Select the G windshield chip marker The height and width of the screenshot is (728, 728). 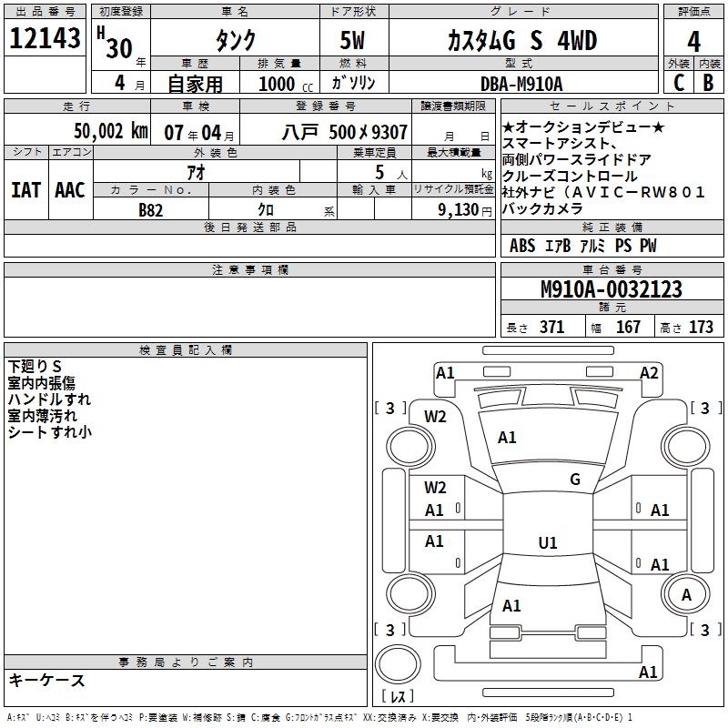pos(574,480)
